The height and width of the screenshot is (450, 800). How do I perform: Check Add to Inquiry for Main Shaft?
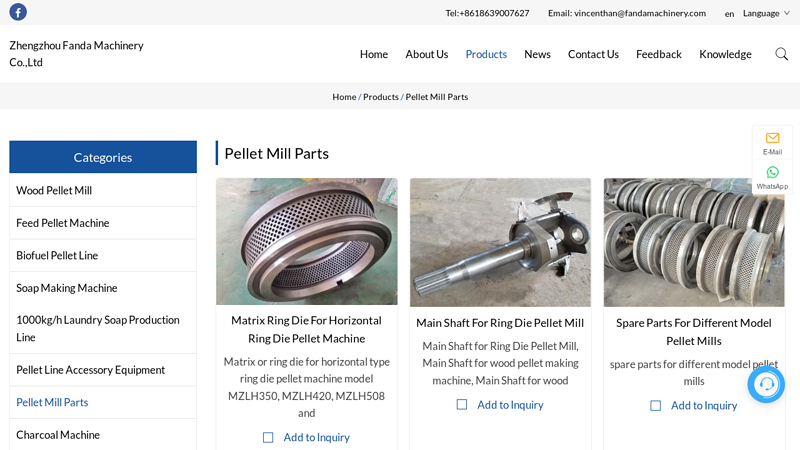[x=462, y=405]
